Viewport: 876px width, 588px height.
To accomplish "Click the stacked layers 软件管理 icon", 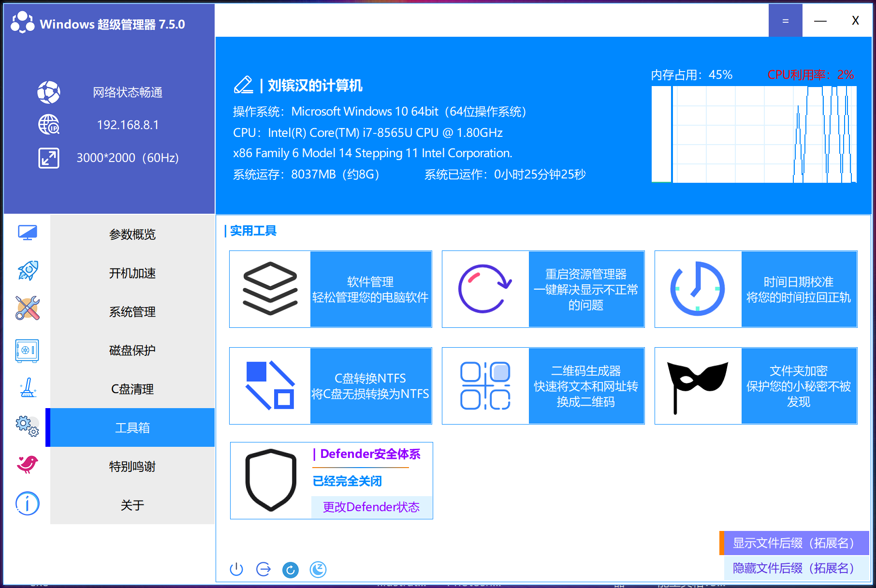I will tap(270, 289).
